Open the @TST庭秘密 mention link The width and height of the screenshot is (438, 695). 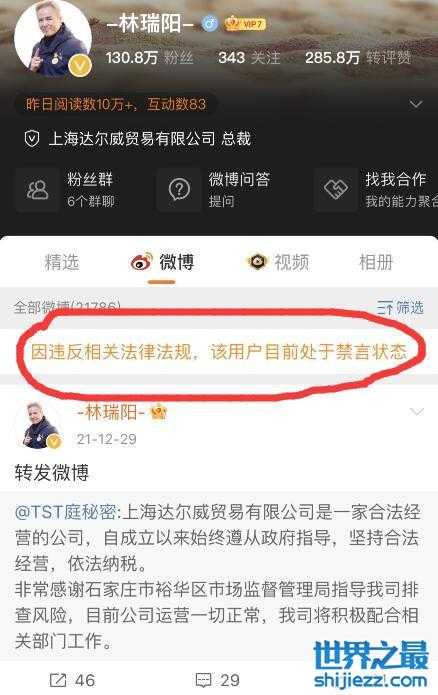click(x=65, y=512)
